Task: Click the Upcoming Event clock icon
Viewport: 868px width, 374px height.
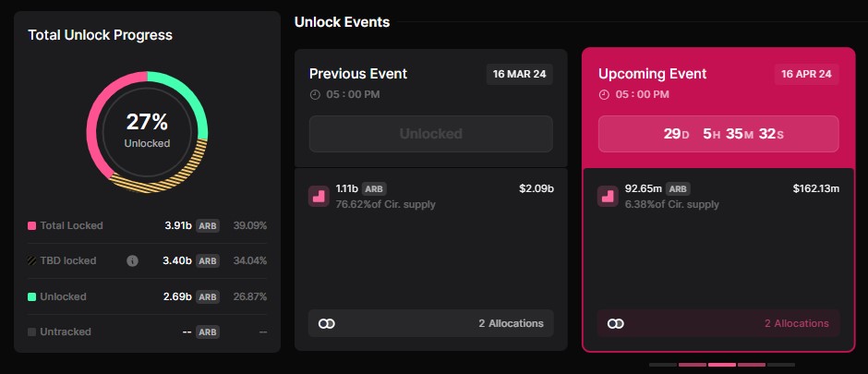Action: [604, 94]
